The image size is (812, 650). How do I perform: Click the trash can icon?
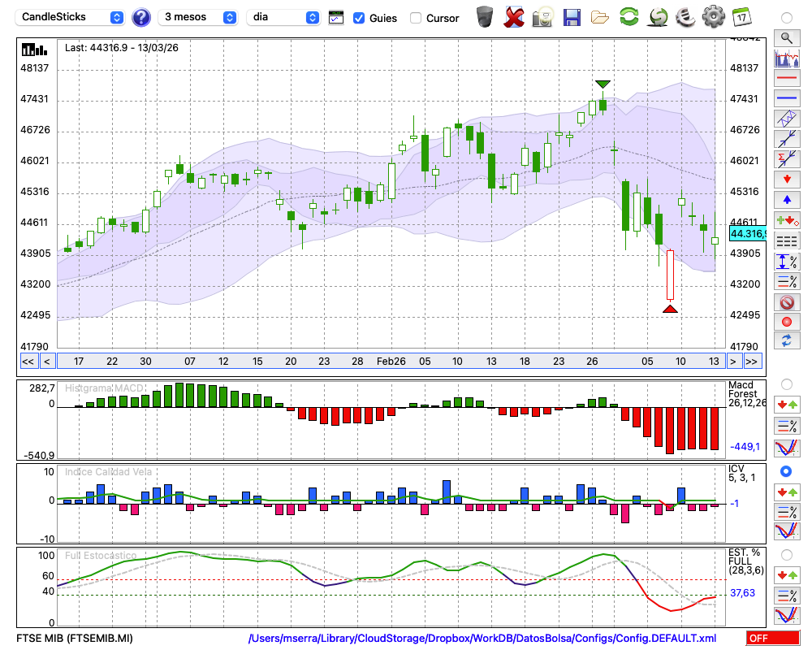[485, 17]
